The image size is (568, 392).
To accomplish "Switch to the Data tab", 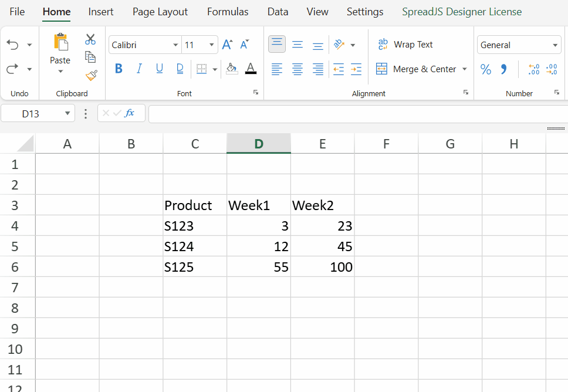I will point(278,12).
